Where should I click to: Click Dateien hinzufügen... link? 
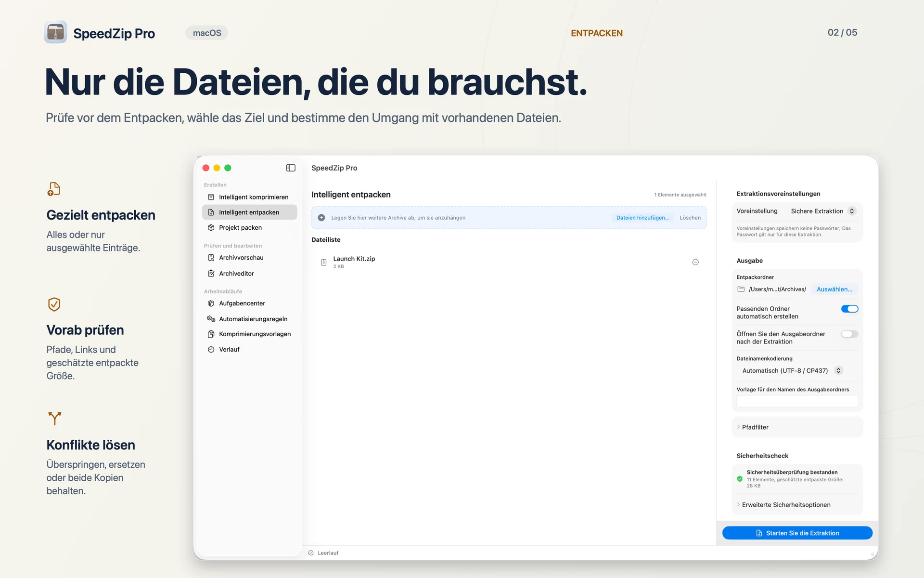[642, 218]
